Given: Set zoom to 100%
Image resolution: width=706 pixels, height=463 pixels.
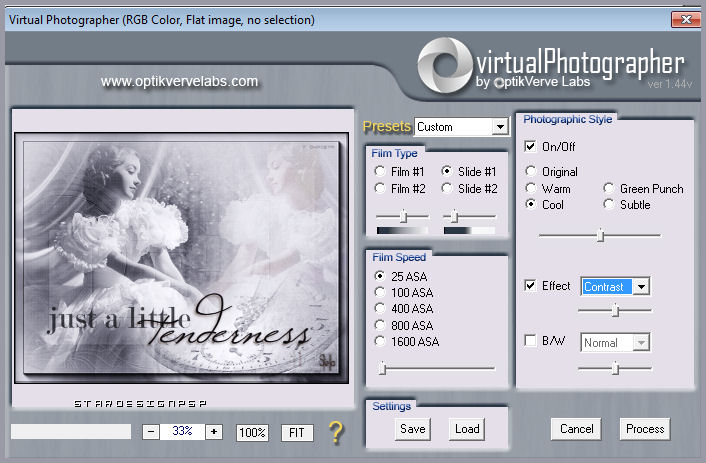Looking at the screenshot, I should [x=252, y=433].
